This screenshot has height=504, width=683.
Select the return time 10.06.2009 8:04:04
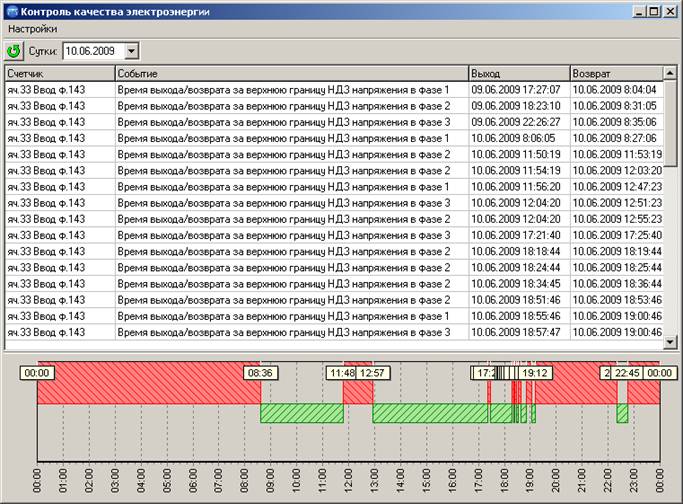click(x=614, y=90)
